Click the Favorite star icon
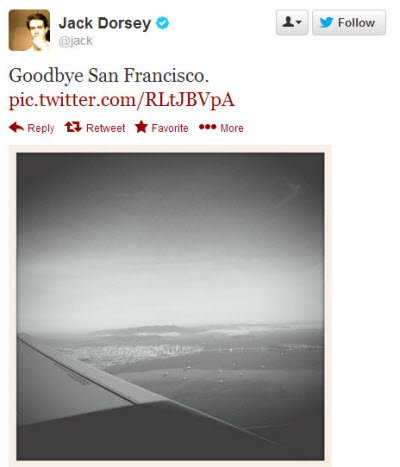 pyautogui.click(x=141, y=127)
